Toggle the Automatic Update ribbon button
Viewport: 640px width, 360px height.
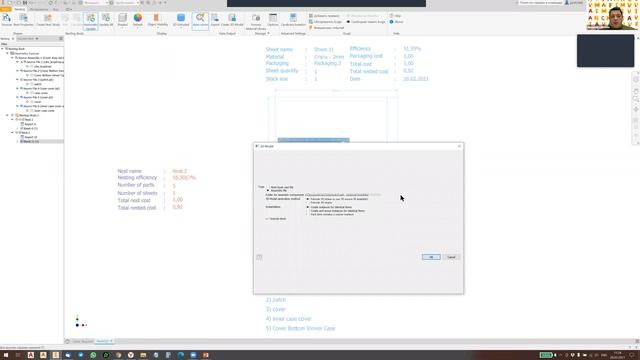(x=91, y=21)
